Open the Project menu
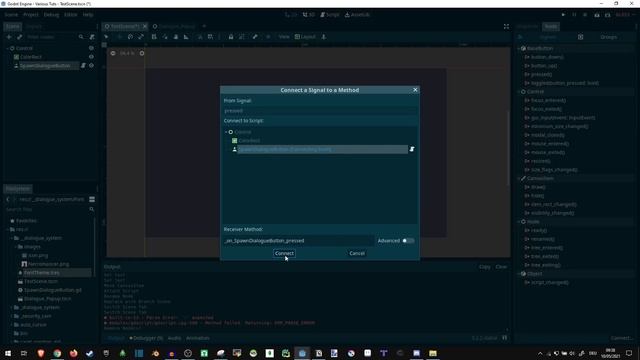Screen dimensions: 640x360 (x=31, y=15)
